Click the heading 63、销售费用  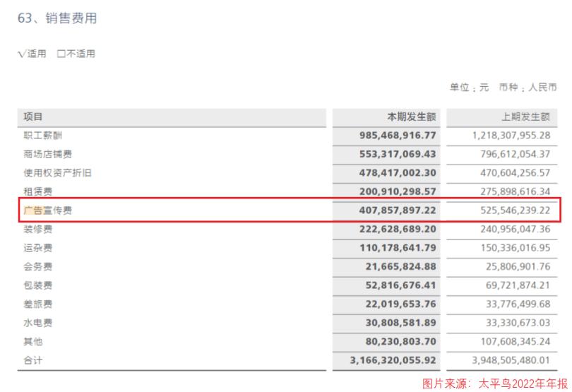click(x=57, y=18)
